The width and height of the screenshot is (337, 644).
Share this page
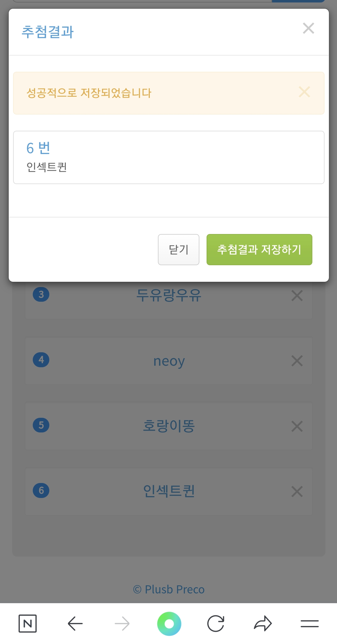click(x=263, y=623)
